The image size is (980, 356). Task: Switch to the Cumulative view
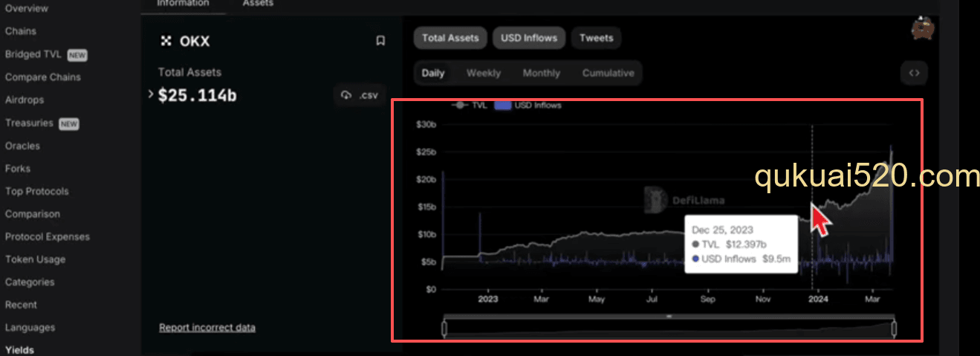(609, 73)
